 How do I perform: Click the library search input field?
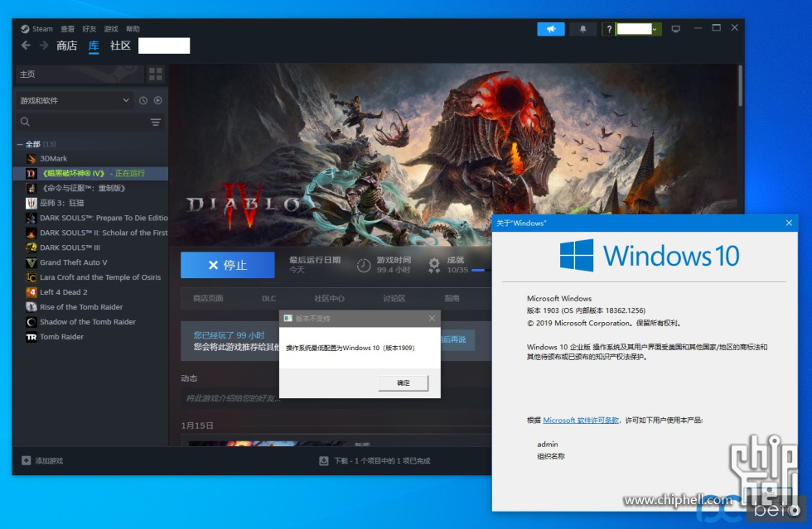point(90,123)
